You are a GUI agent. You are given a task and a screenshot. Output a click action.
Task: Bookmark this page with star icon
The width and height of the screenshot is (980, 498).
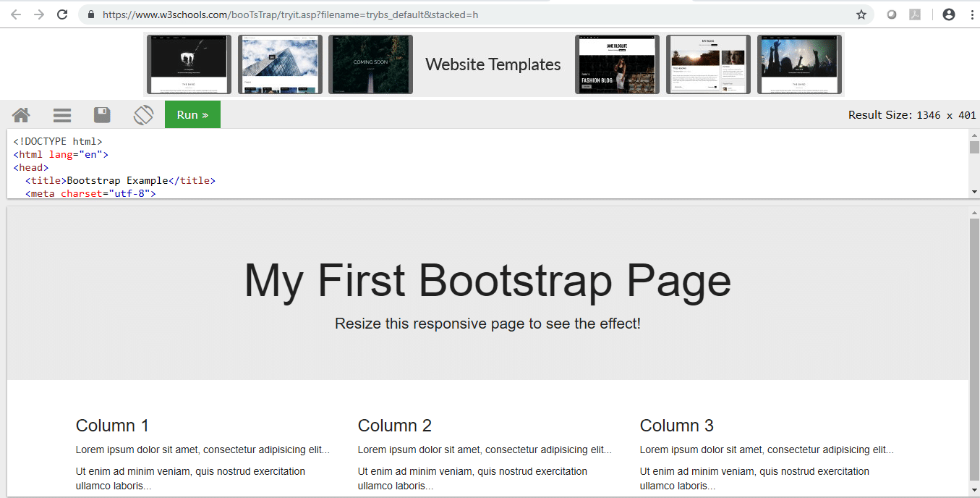pos(861,14)
